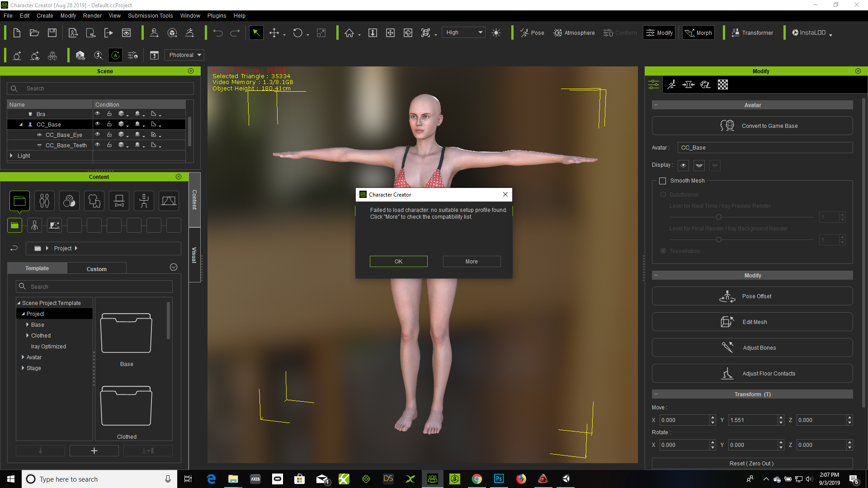The image size is (868, 488).
Task: Select the checkerboard Texture tab in Modify panel
Action: tap(723, 84)
